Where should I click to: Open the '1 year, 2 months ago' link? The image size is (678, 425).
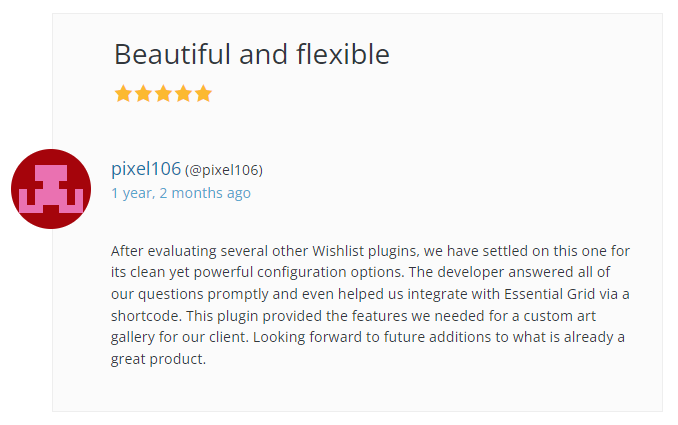click(181, 193)
